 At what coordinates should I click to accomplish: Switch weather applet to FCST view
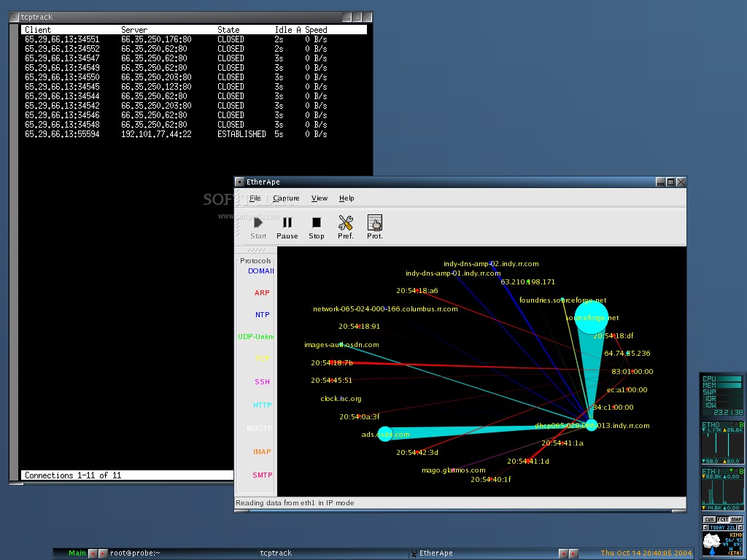click(x=723, y=519)
